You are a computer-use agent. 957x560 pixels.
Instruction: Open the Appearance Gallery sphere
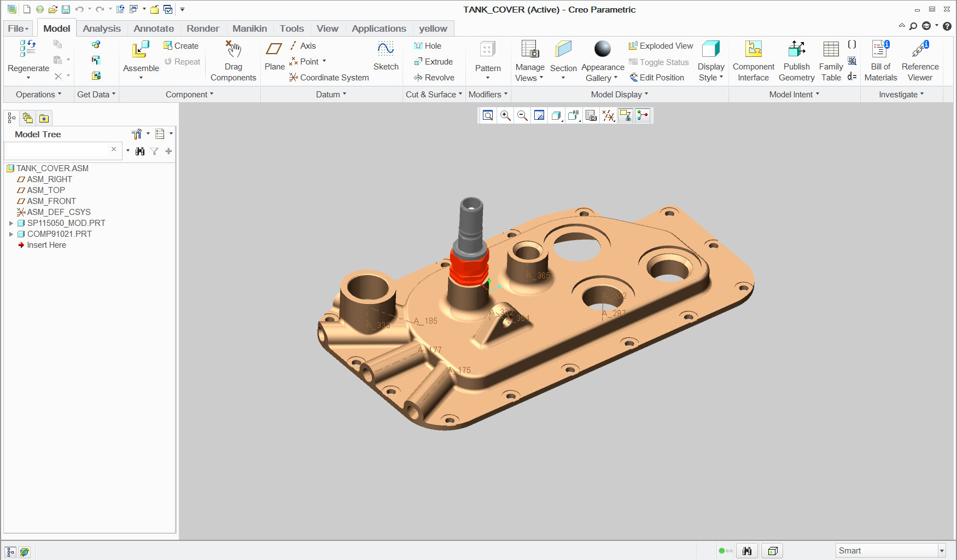602,49
